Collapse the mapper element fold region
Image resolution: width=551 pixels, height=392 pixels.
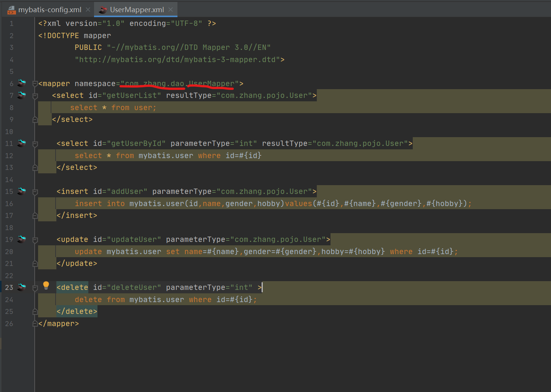[35, 83]
